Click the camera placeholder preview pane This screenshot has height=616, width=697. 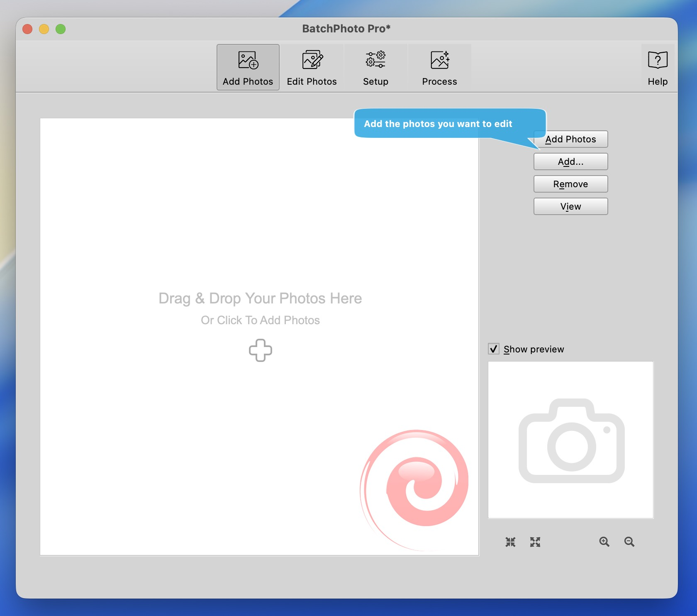[x=570, y=440]
